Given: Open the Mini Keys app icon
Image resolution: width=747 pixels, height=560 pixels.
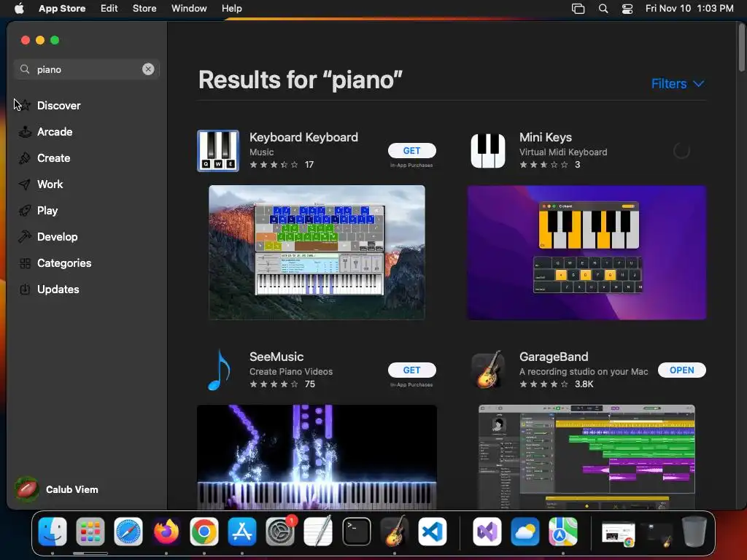Looking at the screenshot, I should tap(488, 150).
